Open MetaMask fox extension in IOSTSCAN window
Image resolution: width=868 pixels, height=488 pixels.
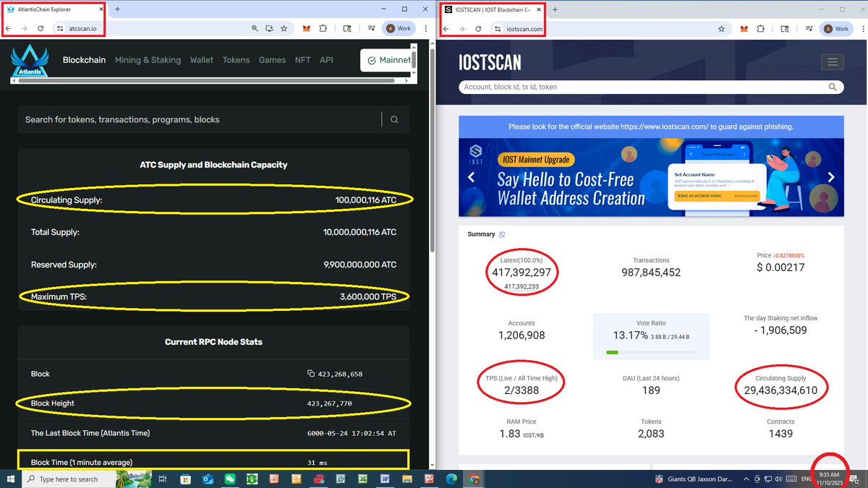pos(743,29)
